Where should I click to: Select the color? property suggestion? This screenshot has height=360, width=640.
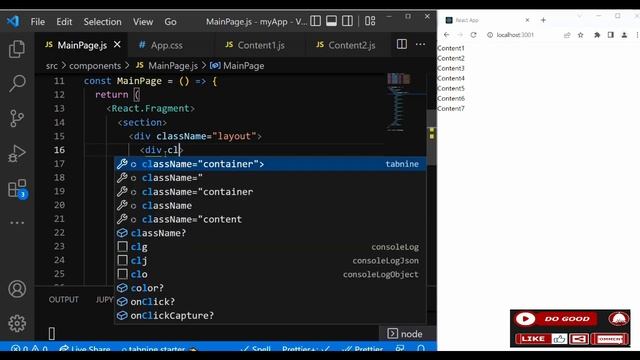tap(270, 288)
